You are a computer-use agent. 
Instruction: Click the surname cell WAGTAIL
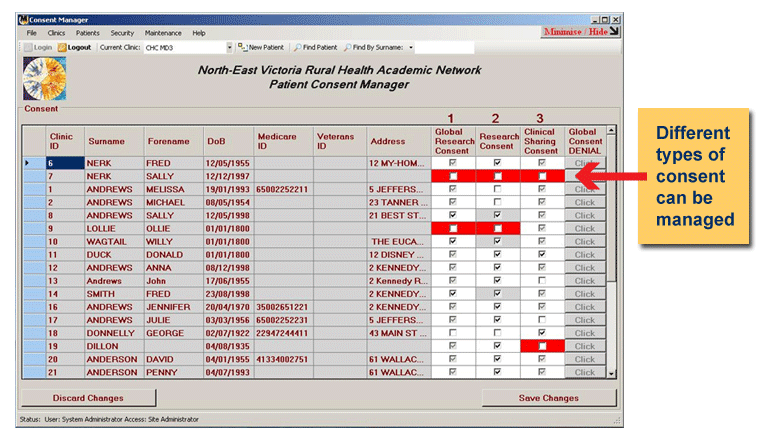(x=114, y=241)
